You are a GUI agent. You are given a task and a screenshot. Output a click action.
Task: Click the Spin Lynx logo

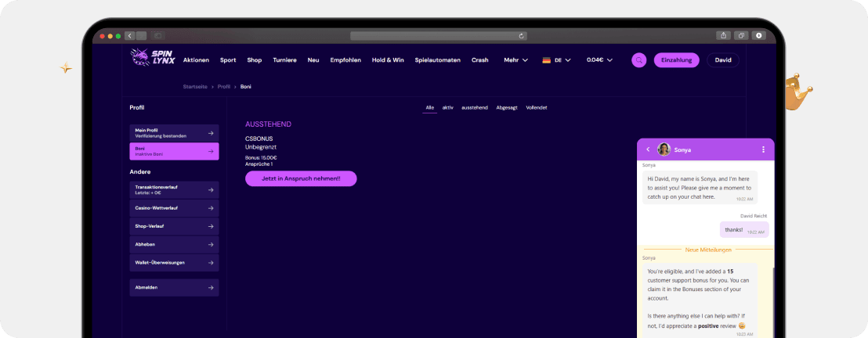pos(152,58)
